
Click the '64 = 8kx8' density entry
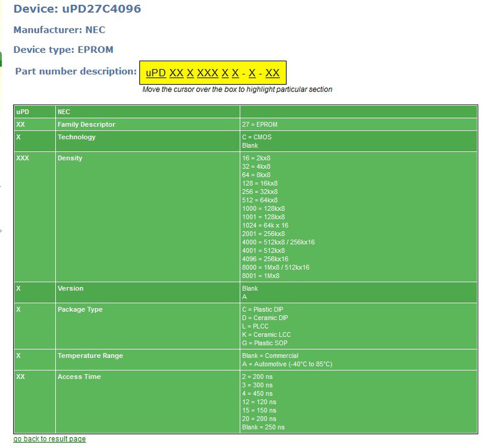[256, 175]
